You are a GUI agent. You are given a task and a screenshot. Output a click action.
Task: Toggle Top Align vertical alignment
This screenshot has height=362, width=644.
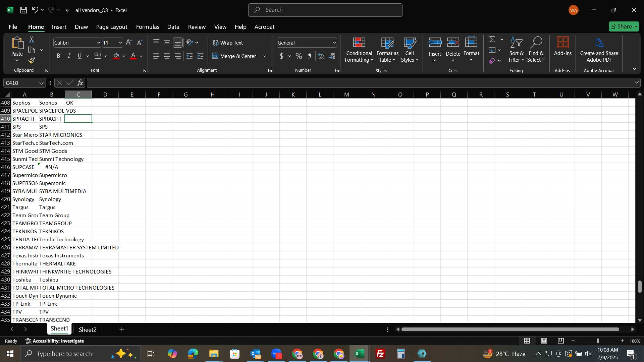(156, 42)
